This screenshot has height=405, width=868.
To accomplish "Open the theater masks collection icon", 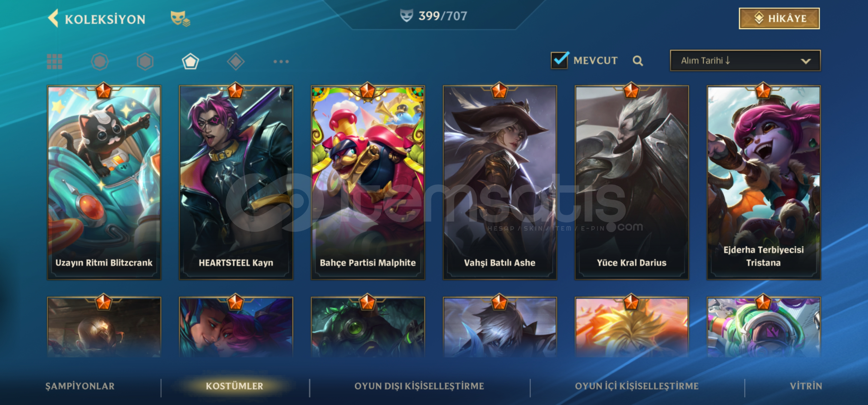I will pyautogui.click(x=180, y=18).
